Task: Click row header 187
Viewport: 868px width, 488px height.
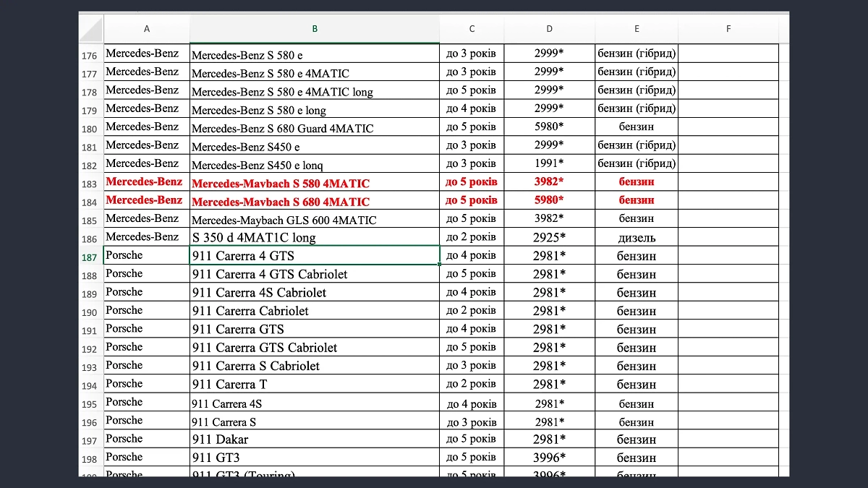Action: click(90, 257)
